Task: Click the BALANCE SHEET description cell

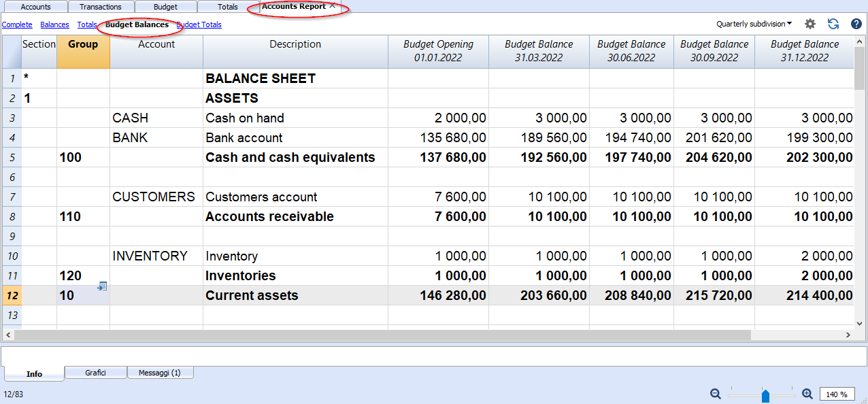Action: click(x=295, y=79)
